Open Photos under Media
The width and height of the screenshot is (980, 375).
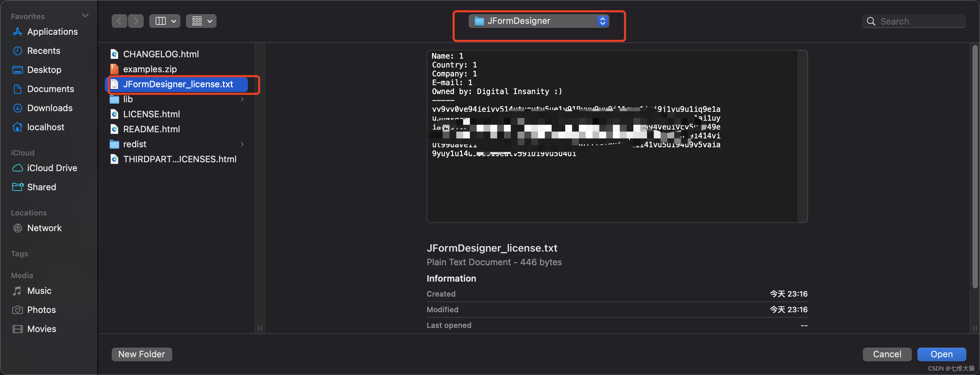pyautogui.click(x=34, y=310)
